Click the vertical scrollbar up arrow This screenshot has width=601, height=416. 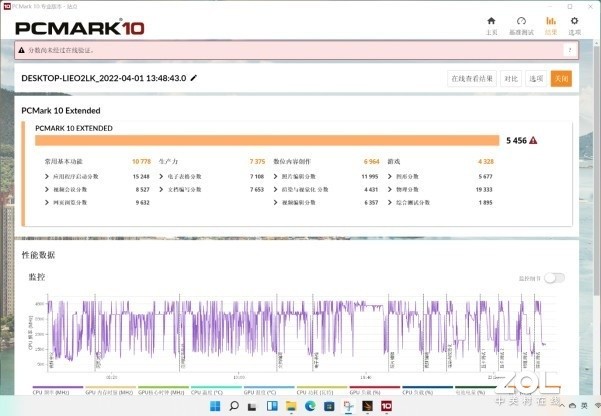click(597, 43)
